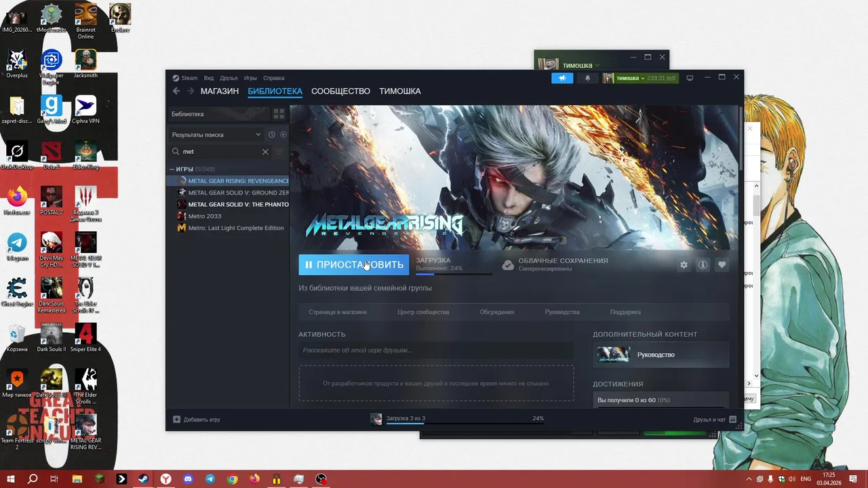The width and height of the screenshot is (868, 488).
Task: Open advanced search filter options icon
Action: 279,152
